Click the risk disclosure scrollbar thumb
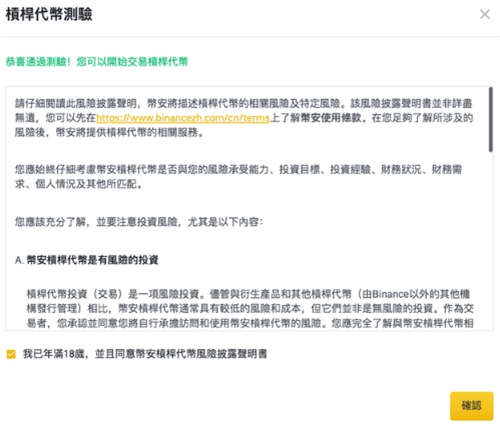Image resolution: width=500 pixels, height=425 pixels. coord(490,119)
